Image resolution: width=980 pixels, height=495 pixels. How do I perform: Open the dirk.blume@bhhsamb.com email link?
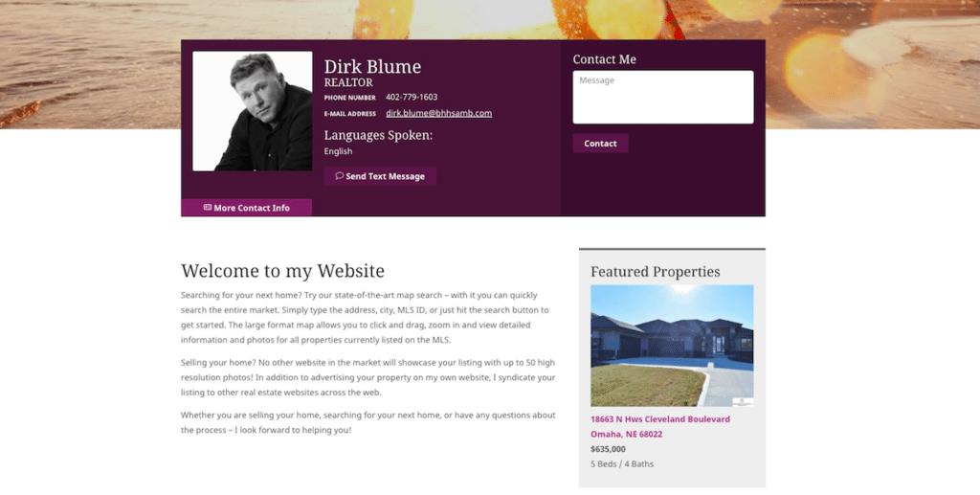(438, 113)
